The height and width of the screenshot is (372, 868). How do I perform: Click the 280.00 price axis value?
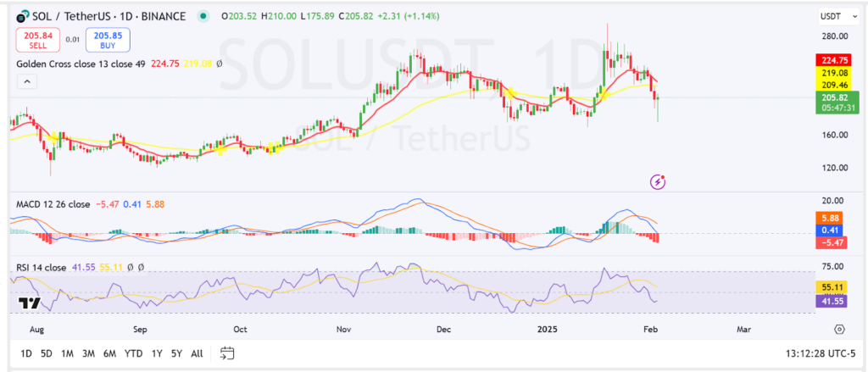point(836,36)
